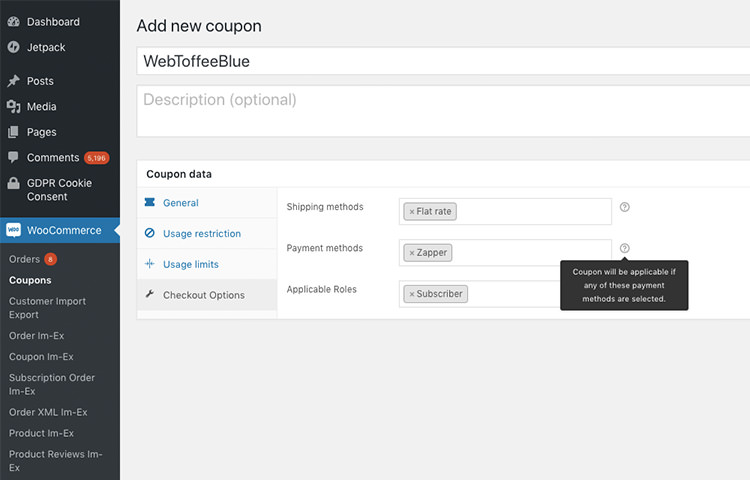Open the Shipping methods select field

tap(505, 211)
